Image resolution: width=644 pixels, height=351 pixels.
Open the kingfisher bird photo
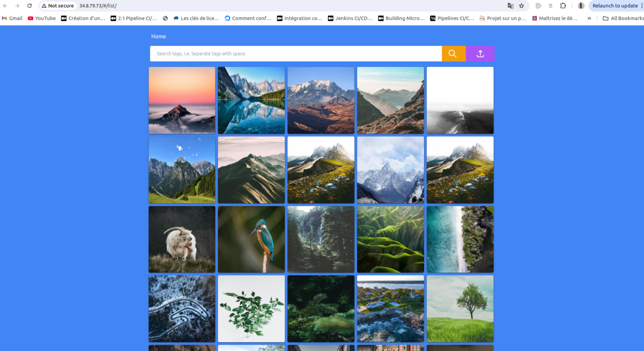(251, 239)
